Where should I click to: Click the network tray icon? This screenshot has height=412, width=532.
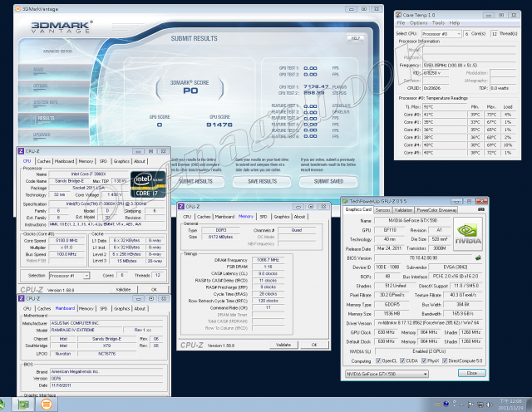(480, 405)
